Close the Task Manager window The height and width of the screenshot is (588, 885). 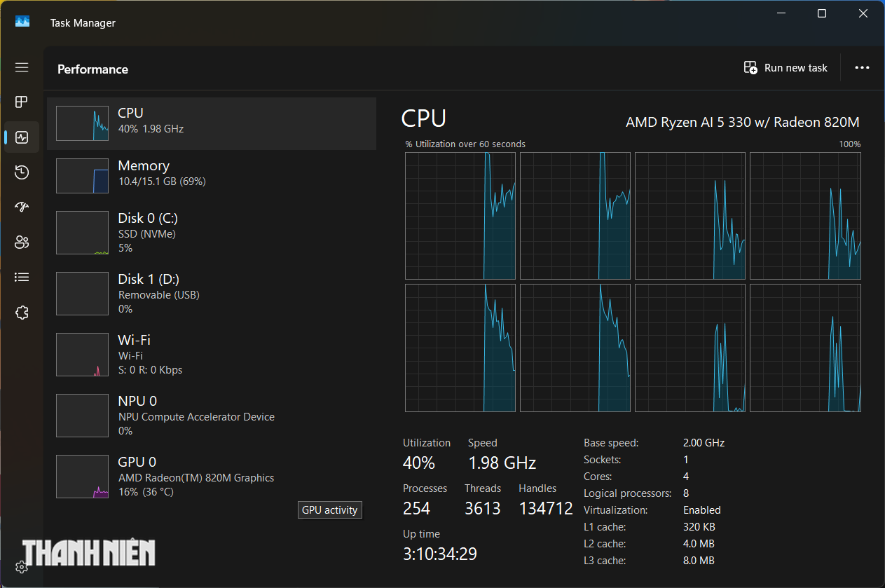[863, 13]
